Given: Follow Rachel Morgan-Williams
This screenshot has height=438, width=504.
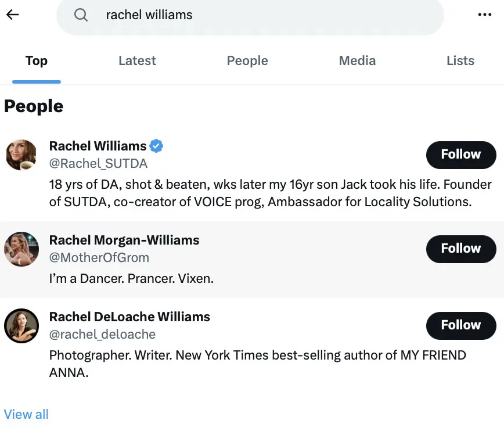Looking at the screenshot, I should (460, 249).
